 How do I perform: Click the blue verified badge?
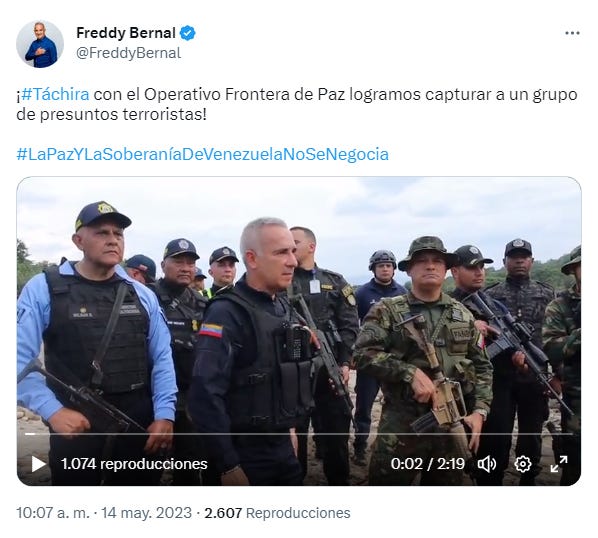187,33
